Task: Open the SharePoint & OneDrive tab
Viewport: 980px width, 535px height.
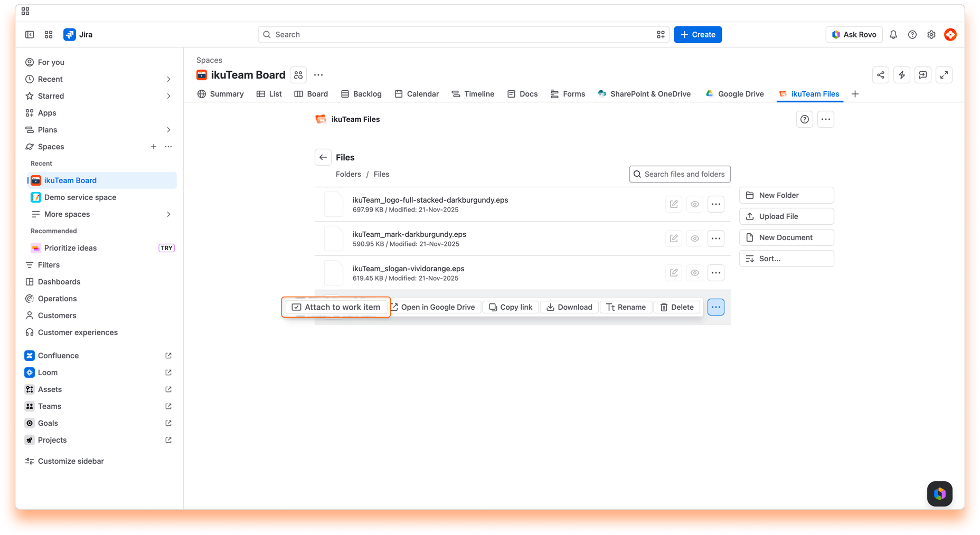Action: coord(644,94)
